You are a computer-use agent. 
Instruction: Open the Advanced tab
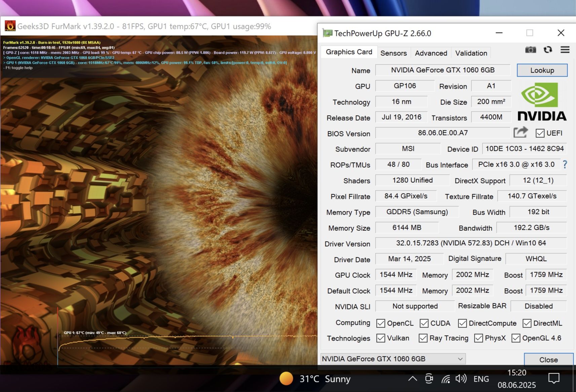tap(431, 53)
